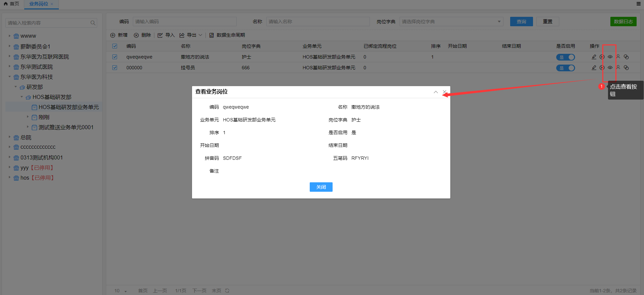Expand the wwww tree node

pyautogui.click(x=9, y=36)
